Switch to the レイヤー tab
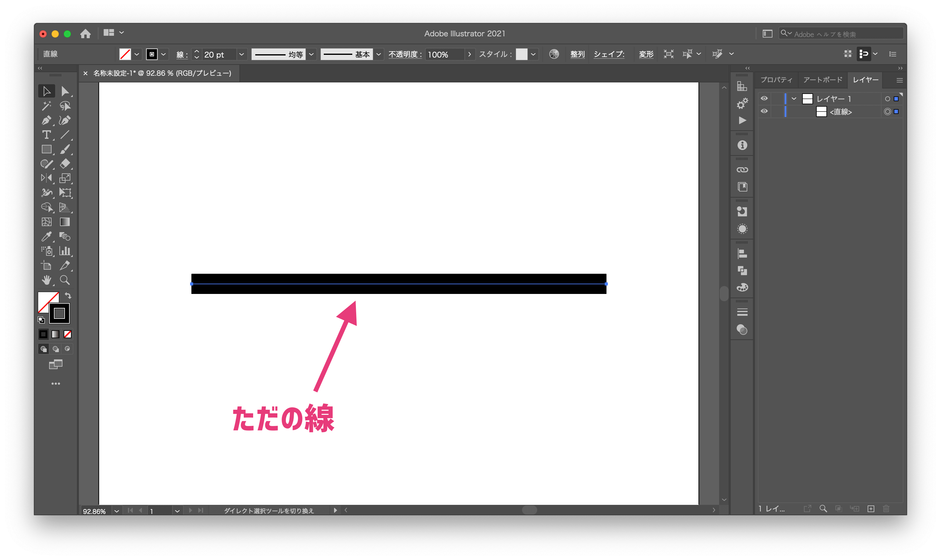941x560 pixels. pyautogui.click(x=866, y=80)
